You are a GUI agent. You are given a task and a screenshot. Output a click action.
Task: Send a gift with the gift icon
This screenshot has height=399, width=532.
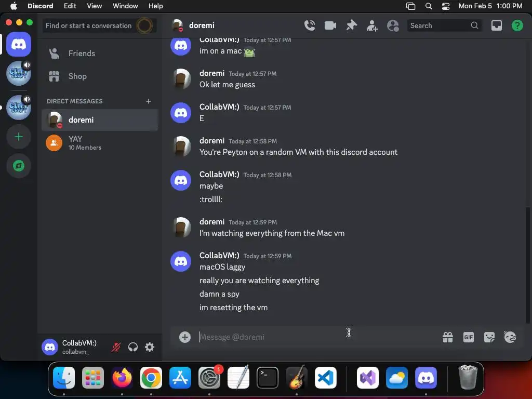pyautogui.click(x=448, y=337)
